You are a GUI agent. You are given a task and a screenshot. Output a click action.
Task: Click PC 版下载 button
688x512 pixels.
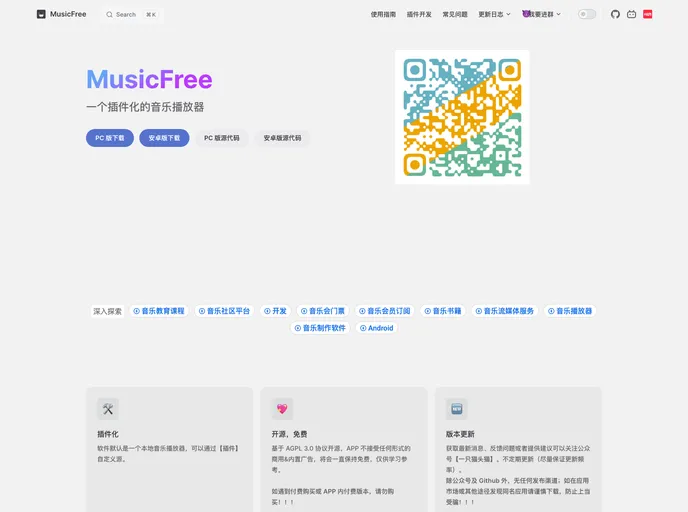pos(110,138)
